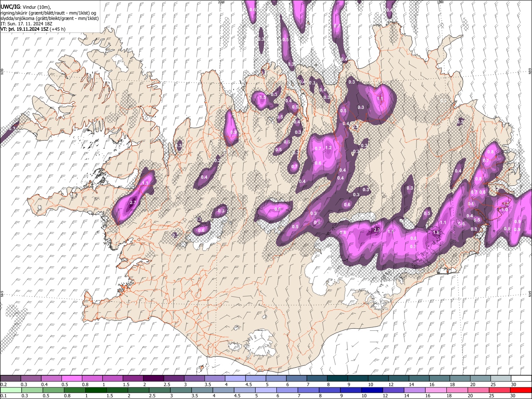Screen dimensions: 532x399
Task: Click top legend row label '1.5'
Action: (x=126, y=384)
